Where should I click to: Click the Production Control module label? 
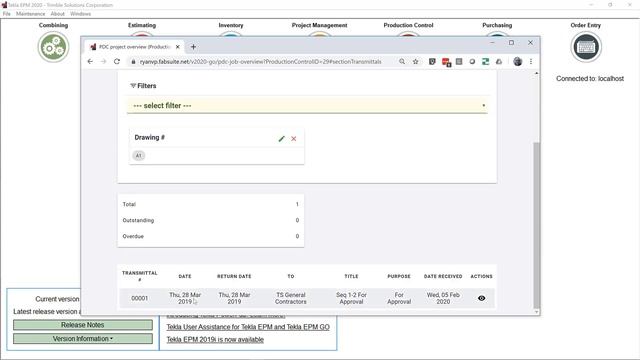408,25
